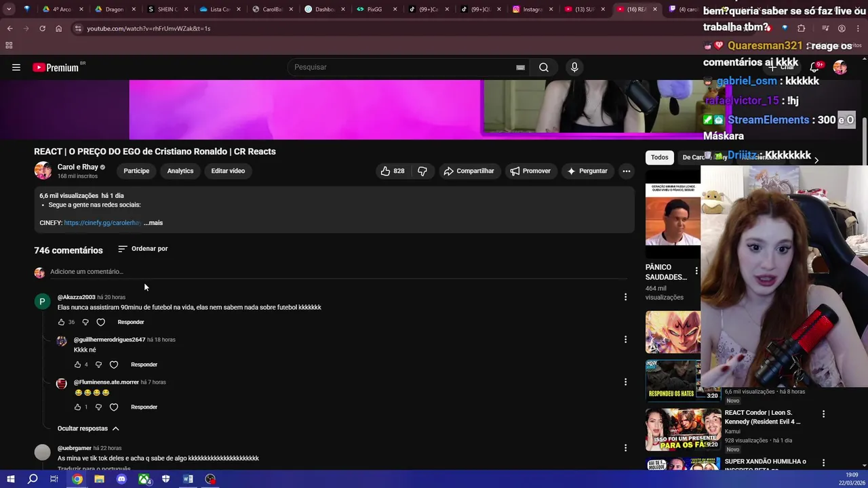Click Promover button
Viewport: 868px width, 488px height.
(530, 171)
